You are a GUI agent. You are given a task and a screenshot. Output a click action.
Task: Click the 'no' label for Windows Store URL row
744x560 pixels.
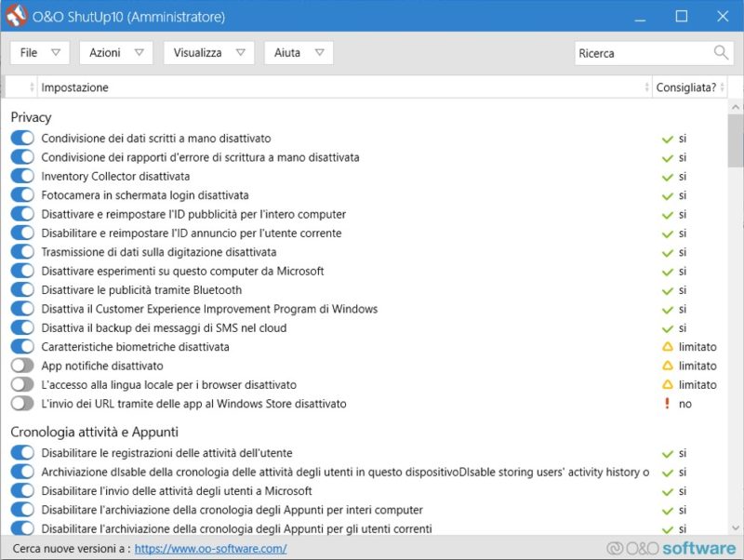point(685,404)
